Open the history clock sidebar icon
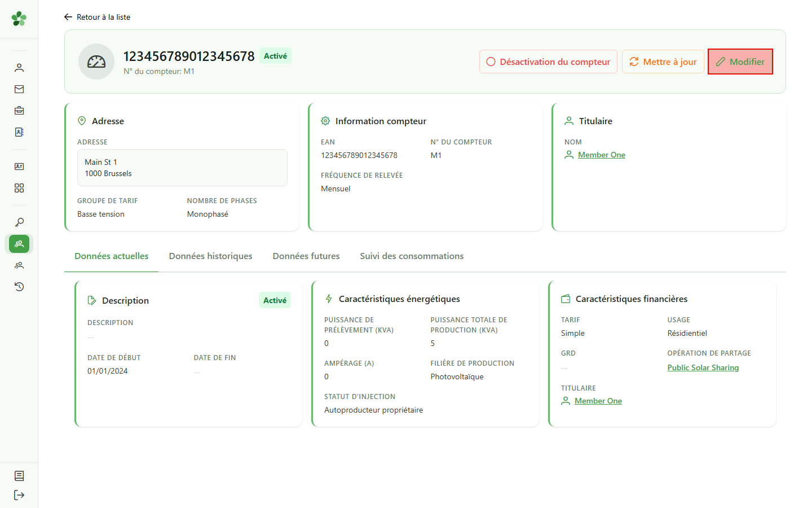Image resolution: width=812 pixels, height=508 pixels. (19, 287)
